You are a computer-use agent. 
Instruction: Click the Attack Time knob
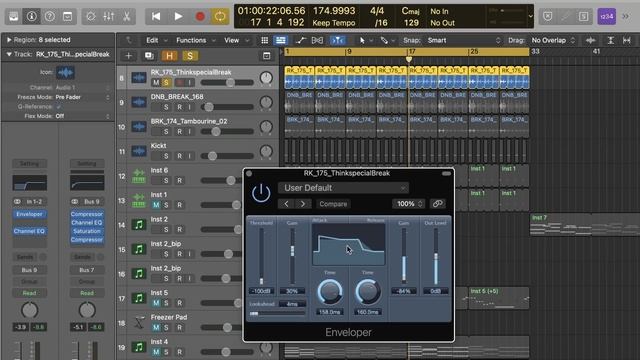pos(330,292)
